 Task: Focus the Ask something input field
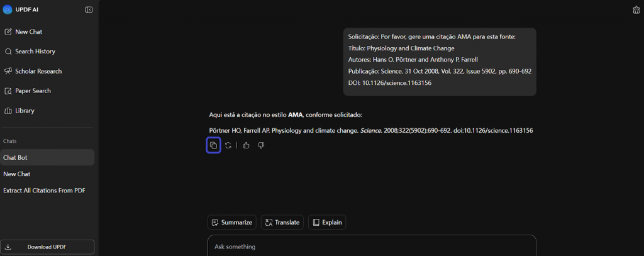pos(372,246)
